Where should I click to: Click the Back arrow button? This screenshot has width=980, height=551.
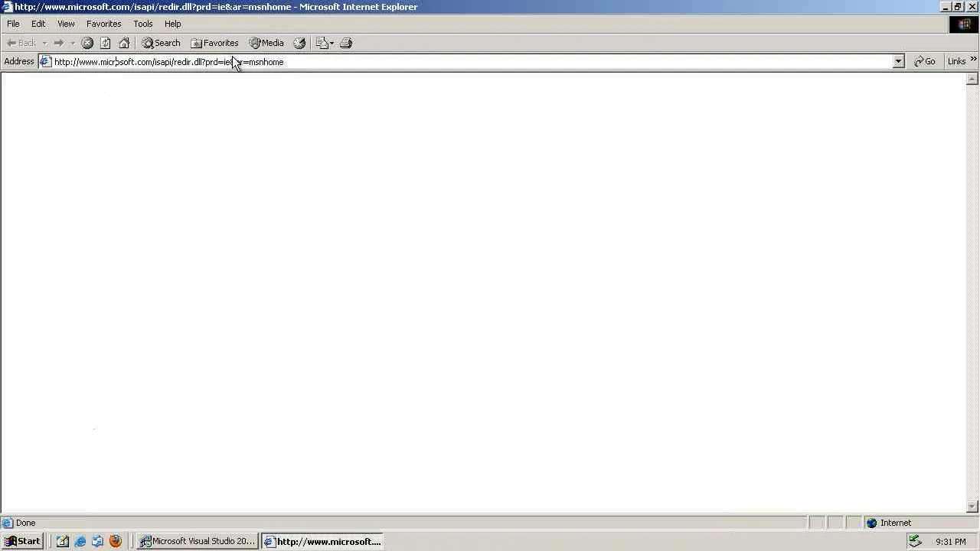click(x=21, y=43)
